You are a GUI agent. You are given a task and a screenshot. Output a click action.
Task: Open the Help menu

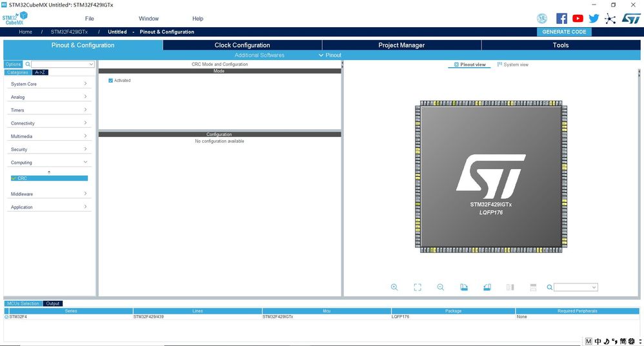point(197,19)
